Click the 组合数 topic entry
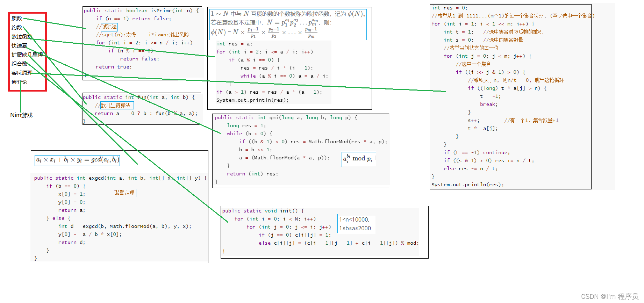The width and height of the screenshot is (644, 303). [x=19, y=64]
